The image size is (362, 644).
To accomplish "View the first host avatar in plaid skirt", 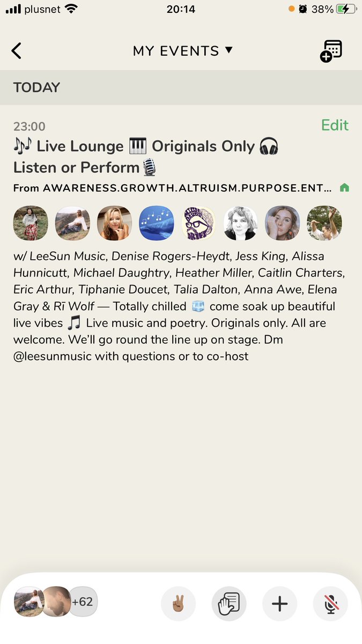I will pos(31,223).
